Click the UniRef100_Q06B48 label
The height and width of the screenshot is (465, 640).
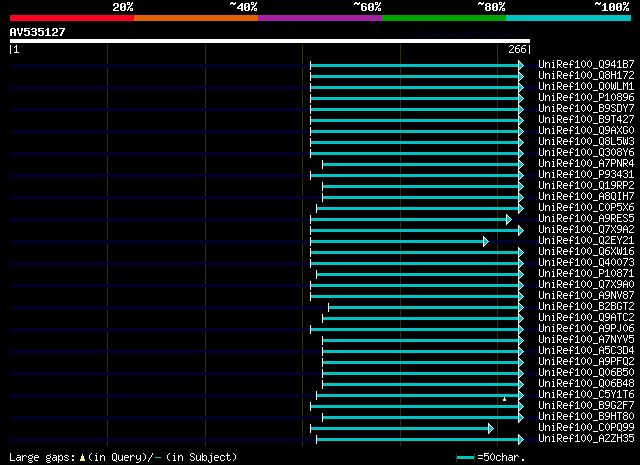coord(587,384)
